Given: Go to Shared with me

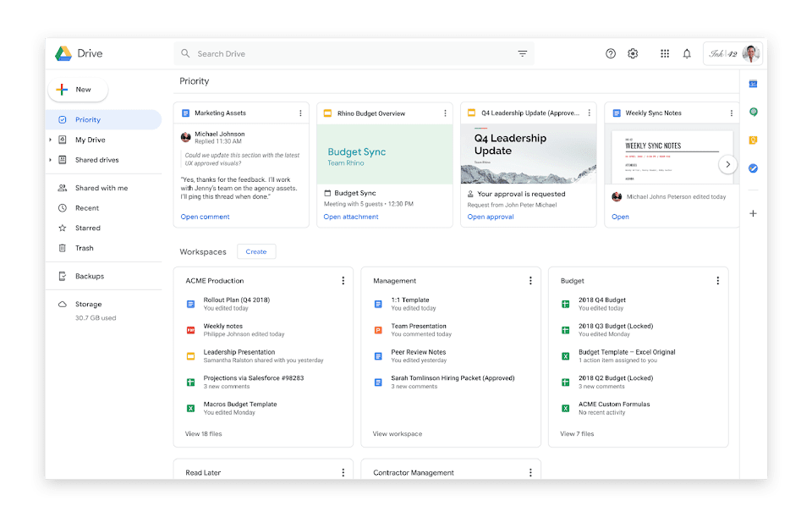Looking at the screenshot, I should click(x=103, y=188).
